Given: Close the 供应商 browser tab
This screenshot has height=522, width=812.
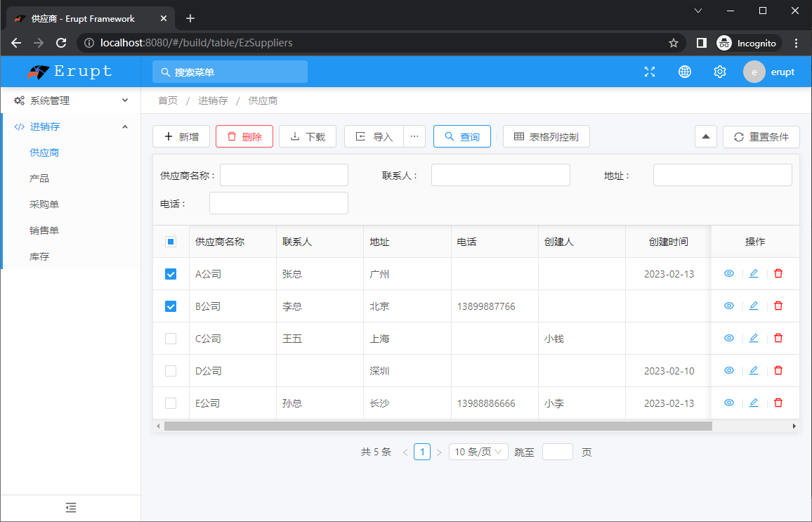Looking at the screenshot, I should click(164, 19).
